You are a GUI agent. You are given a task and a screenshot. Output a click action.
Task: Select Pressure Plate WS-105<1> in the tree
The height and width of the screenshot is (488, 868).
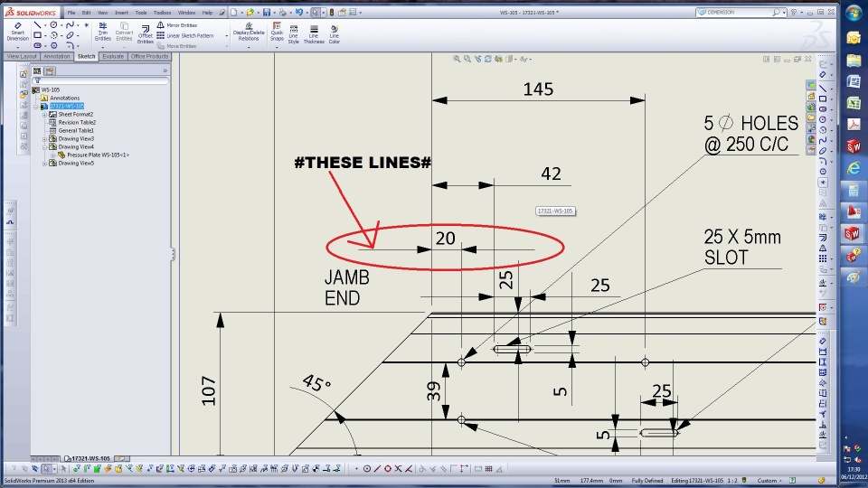[x=98, y=155]
